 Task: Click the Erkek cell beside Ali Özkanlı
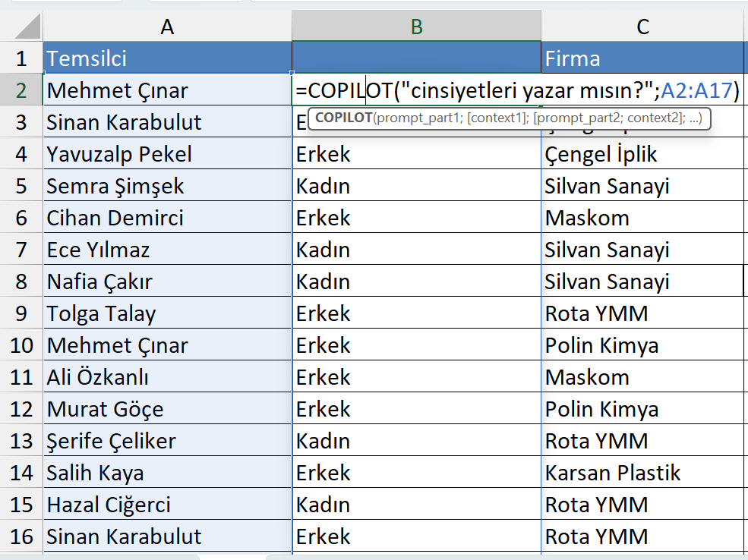[x=416, y=377]
